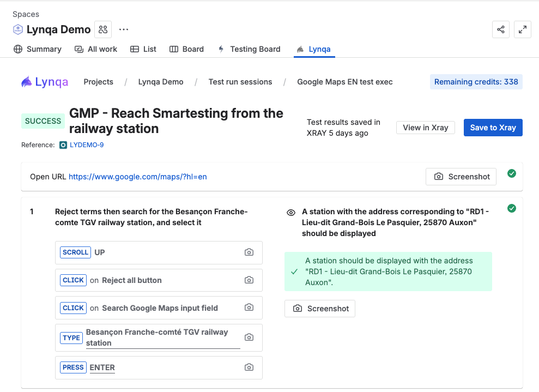Click green check status on Open URL row
The image size is (539, 392).
pyautogui.click(x=512, y=173)
